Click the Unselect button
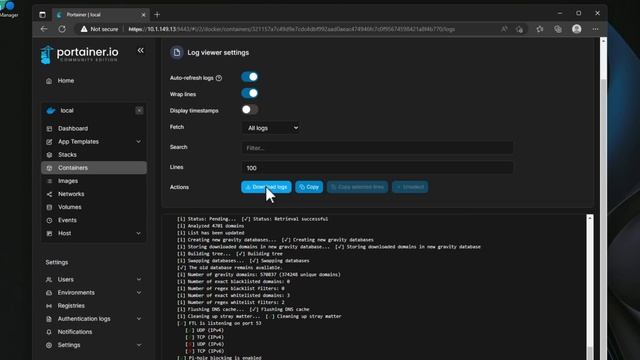The image size is (640, 360). coord(410,187)
